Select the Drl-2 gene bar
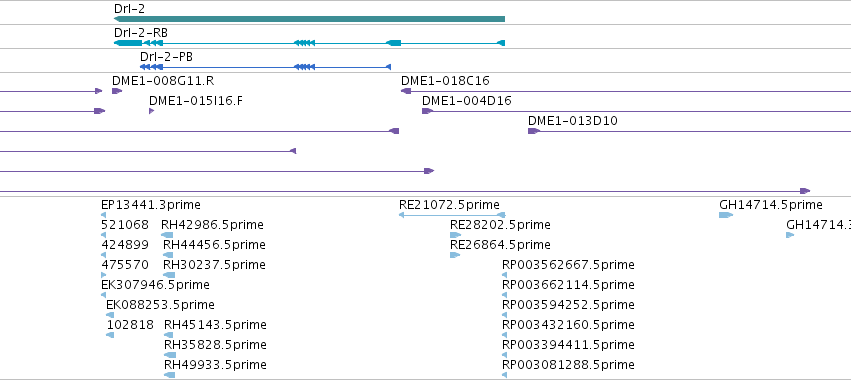The width and height of the screenshot is (851, 380). (309, 19)
